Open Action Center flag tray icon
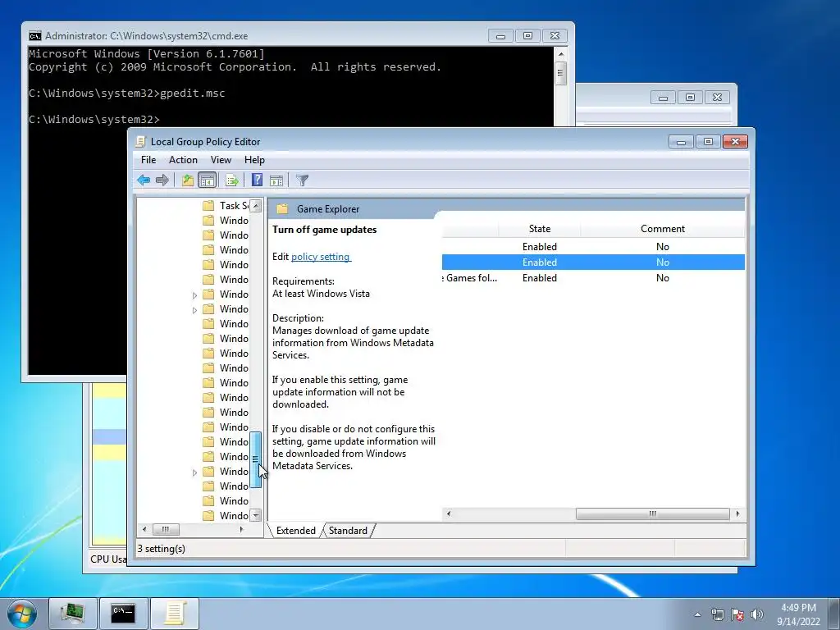The height and width of the screenshot is (630, 840). point(737,614)
